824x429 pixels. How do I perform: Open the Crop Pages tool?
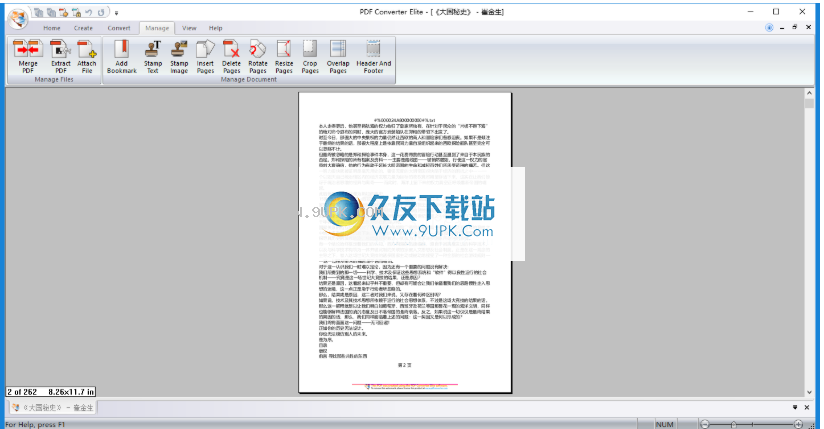310,57
